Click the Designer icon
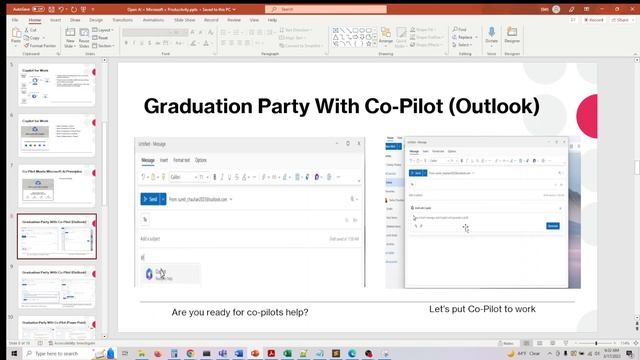640x360 pixels. pos(512,32)
